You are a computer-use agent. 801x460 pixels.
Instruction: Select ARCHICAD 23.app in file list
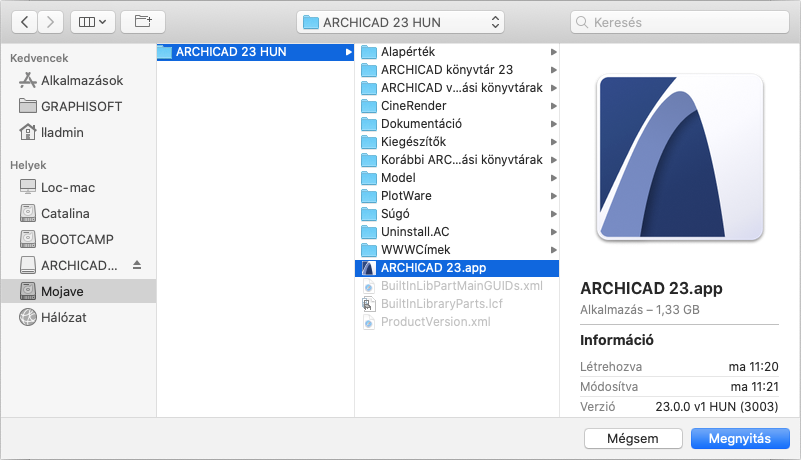click(x=457, y=268)
